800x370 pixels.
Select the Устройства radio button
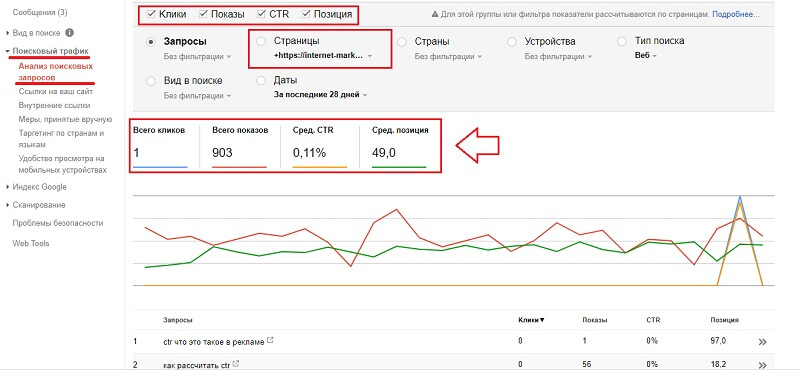point(512,42)
